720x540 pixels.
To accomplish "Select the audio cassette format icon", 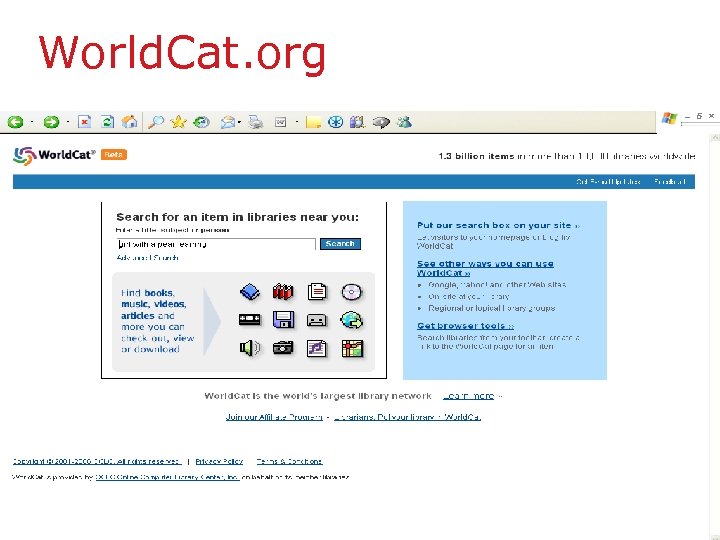I will [317, 320].
